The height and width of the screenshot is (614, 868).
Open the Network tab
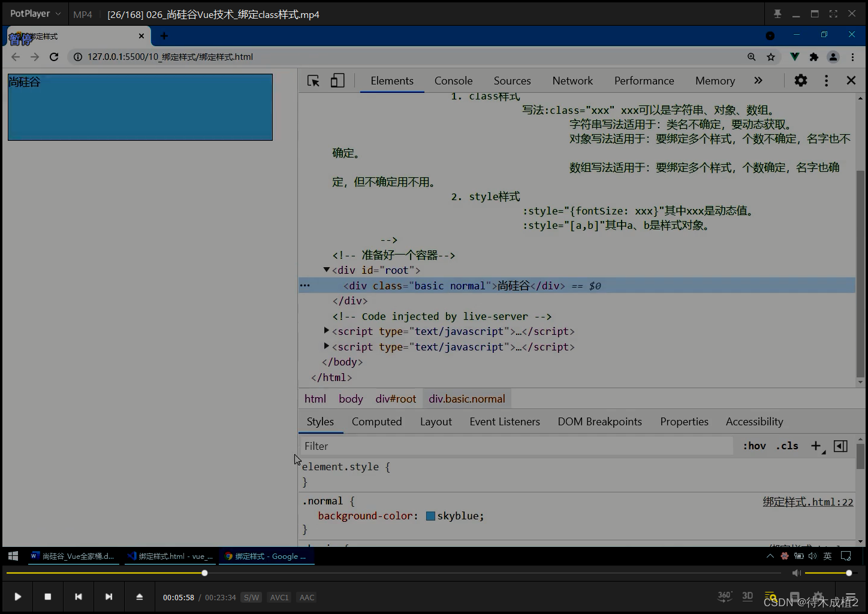(572, 81)
